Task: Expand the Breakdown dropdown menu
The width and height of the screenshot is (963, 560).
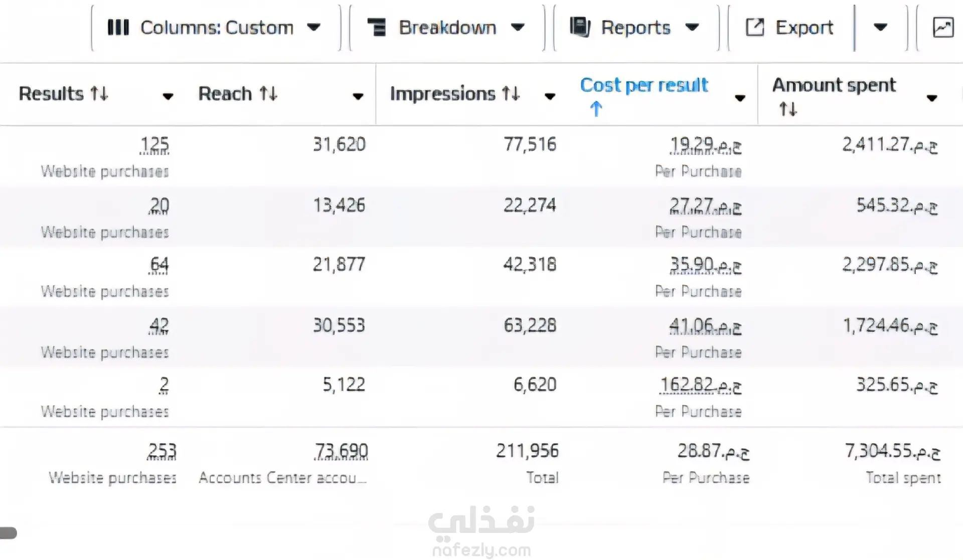Action: pyautogui.click(x=447, y=27)
